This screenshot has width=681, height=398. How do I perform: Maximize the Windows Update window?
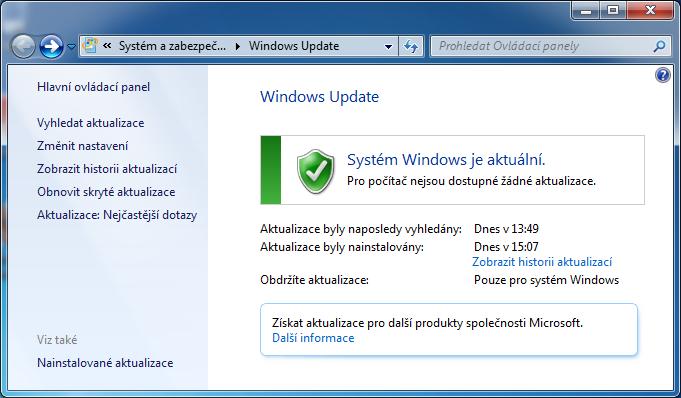point(613,10)
